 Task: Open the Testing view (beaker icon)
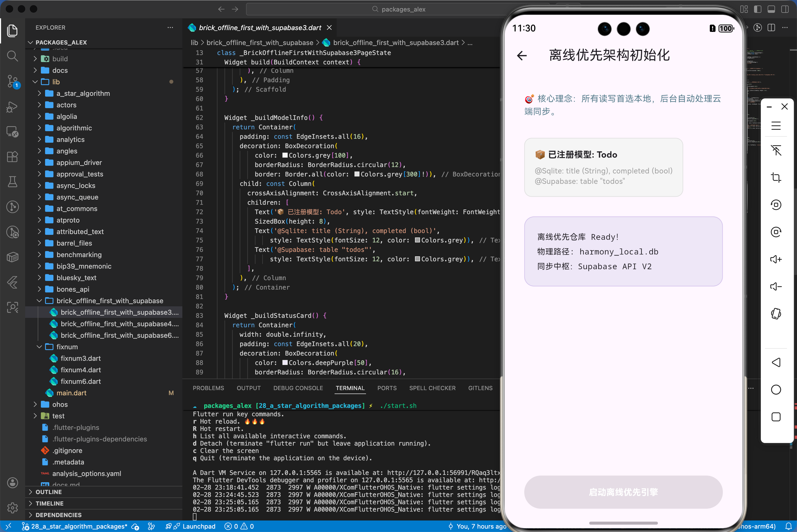click(13, 181)
